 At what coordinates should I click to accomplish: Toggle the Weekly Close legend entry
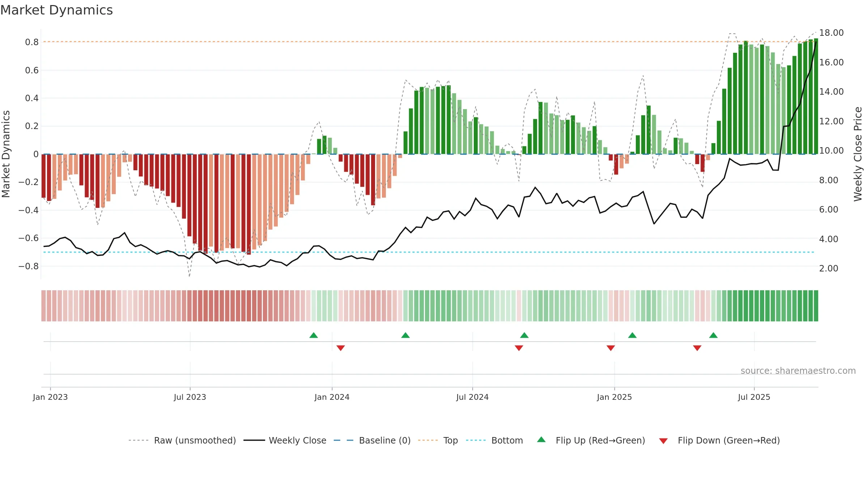[285, 440]
